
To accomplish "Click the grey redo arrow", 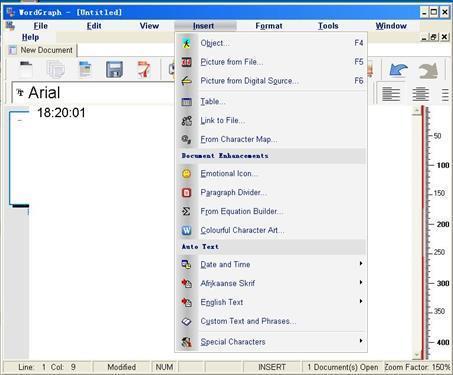I will [428, 70].
